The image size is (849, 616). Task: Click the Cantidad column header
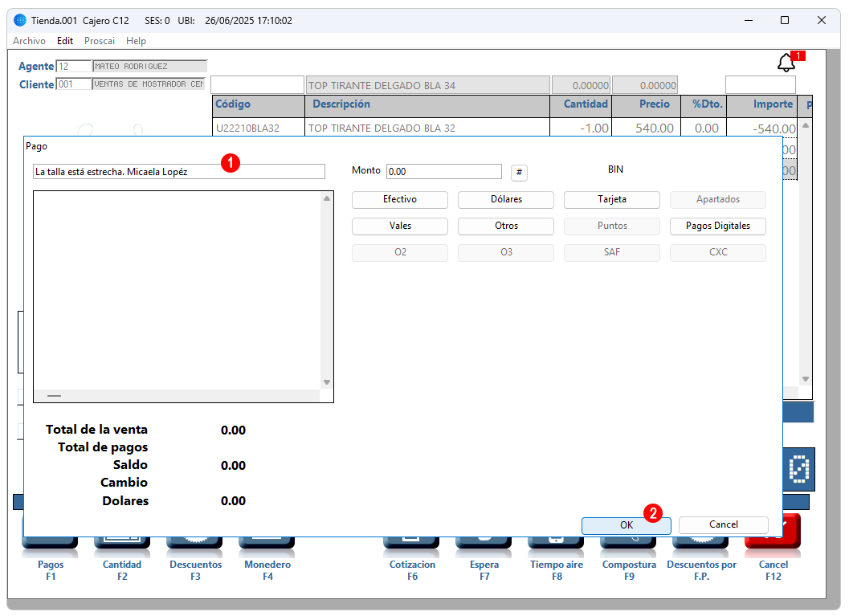pos(581,104)
